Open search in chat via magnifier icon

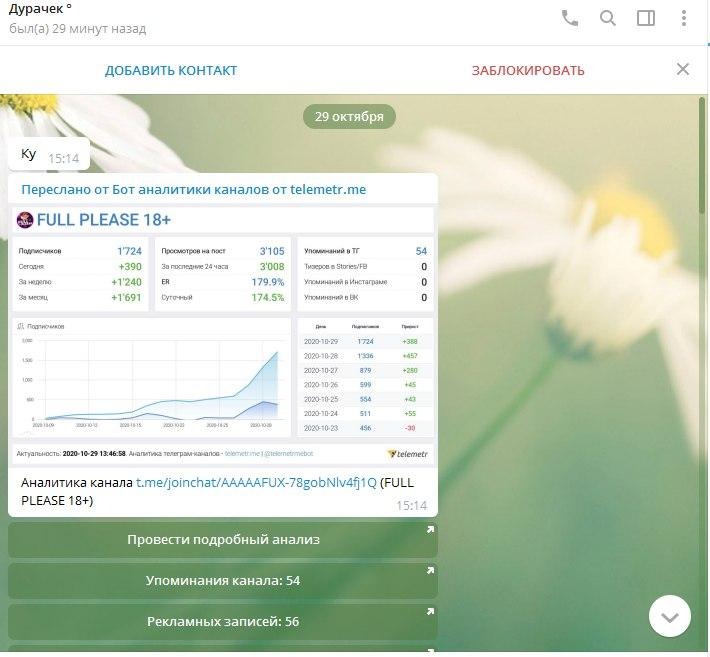point(608,18)
